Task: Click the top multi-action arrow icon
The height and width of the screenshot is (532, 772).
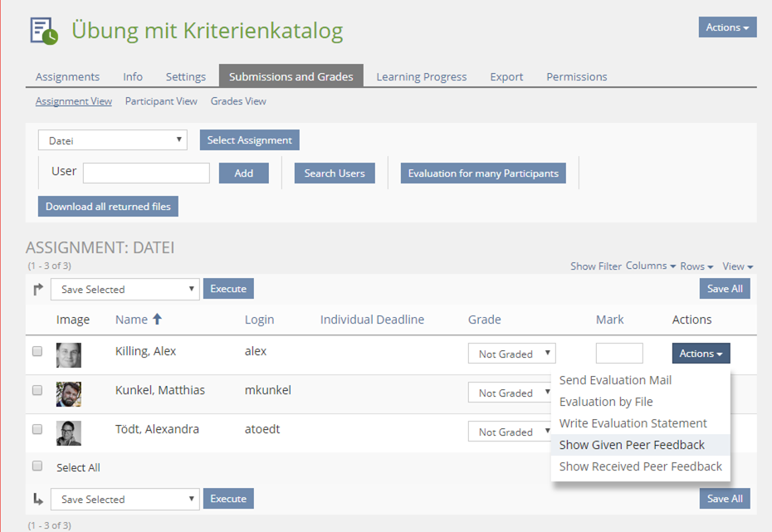Action: 38,289
